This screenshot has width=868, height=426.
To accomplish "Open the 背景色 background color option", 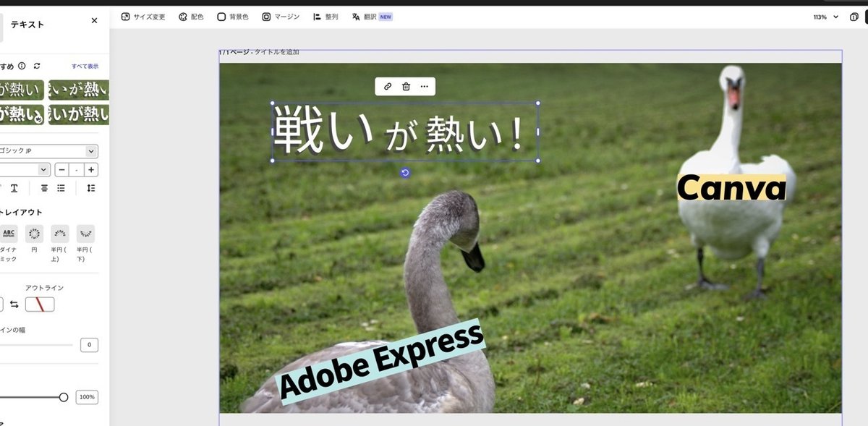I will [x=233, y=17].
